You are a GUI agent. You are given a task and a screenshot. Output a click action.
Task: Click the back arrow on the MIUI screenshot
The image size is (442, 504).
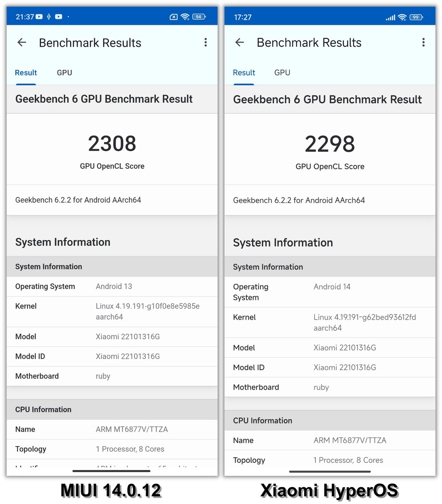coord(22,42)
